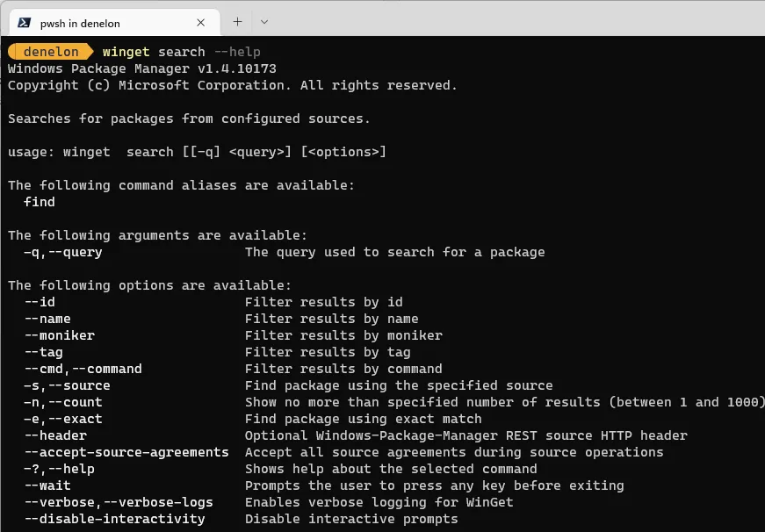Click the '--disable-interactivity' option

click(115, 519)
